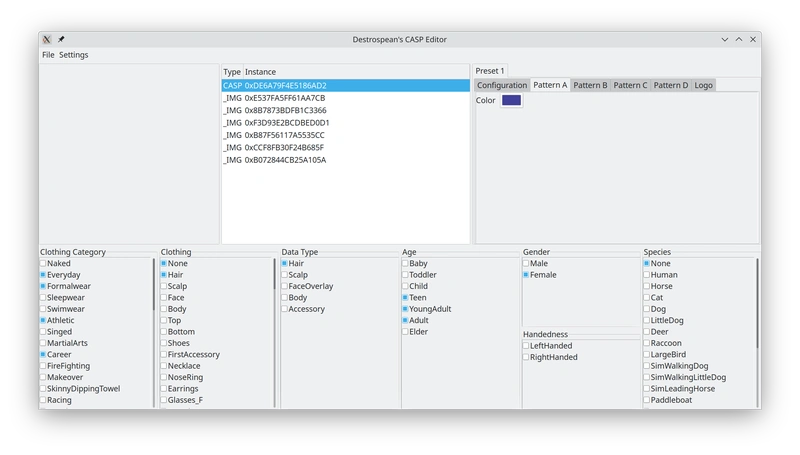
Task: Open the Logo tab
Action: coord(703,85)
